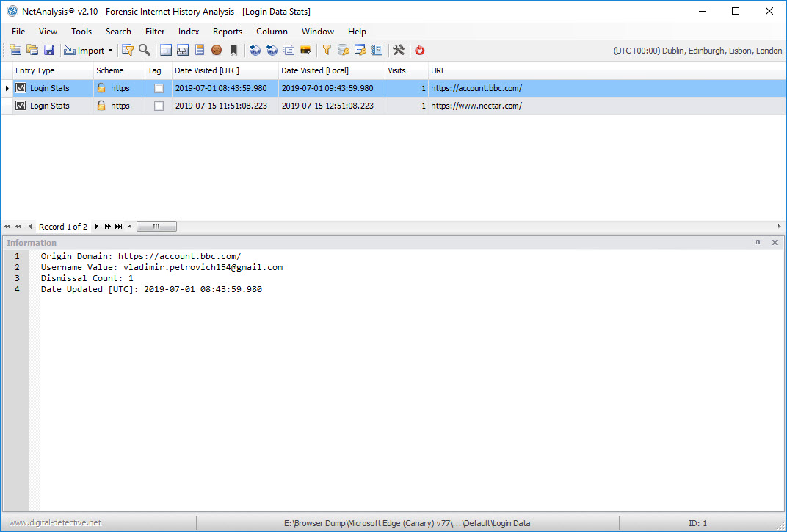787x532 pixels.
Task: Open the Filter menu
Action: 155,31
